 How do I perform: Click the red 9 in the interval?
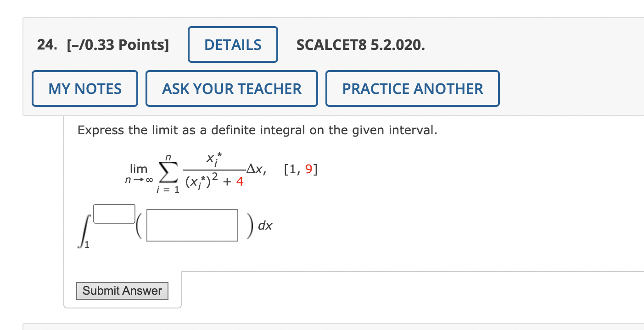(x=308, y=170)
